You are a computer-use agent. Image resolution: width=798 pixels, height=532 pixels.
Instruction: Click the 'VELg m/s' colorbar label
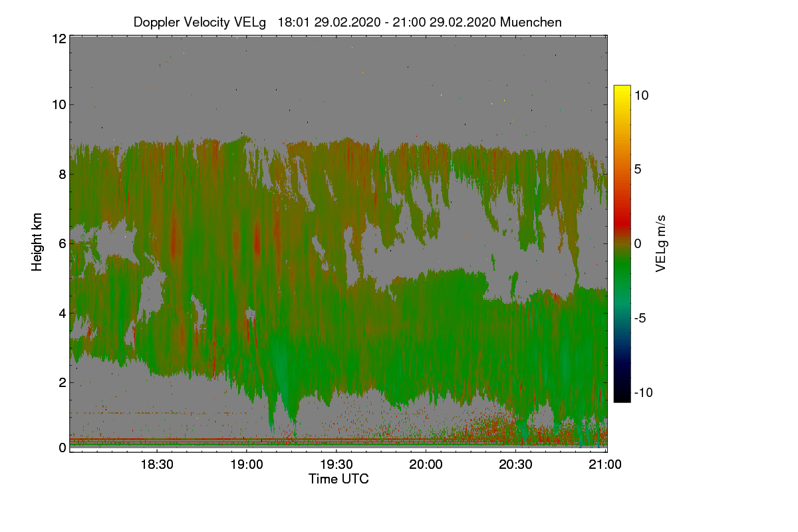660,243
